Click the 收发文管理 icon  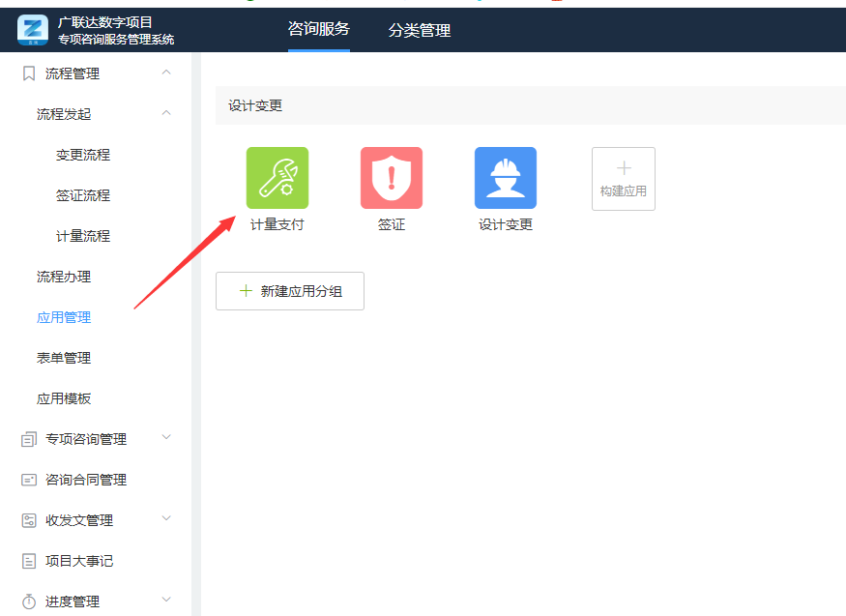coord(29,520)
